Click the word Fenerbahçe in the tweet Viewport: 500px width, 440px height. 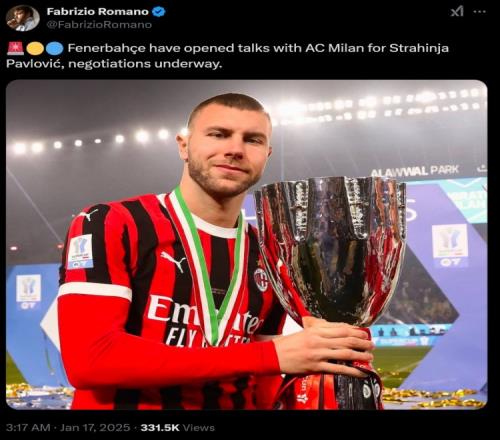[x=107, y=48]
